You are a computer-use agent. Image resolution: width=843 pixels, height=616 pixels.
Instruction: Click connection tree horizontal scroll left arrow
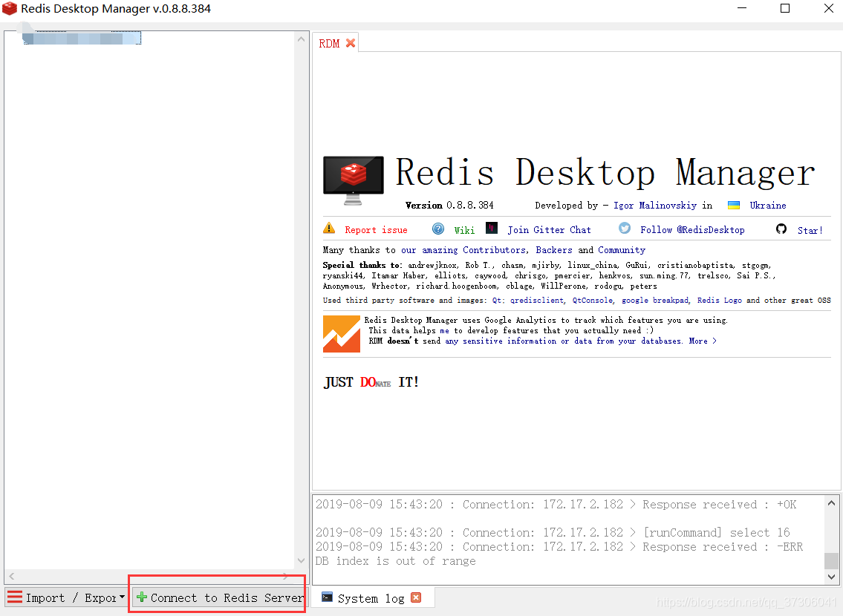coord(12,576)
